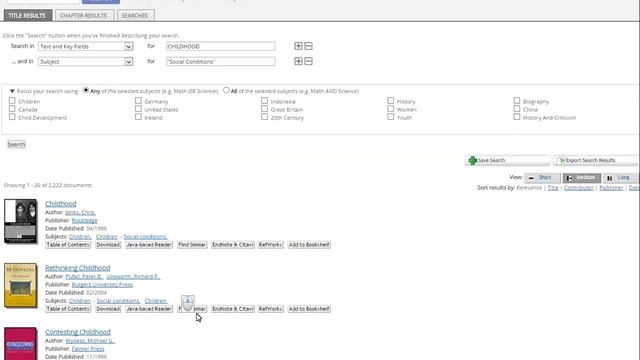Open the Contesting Childhood title link

tap(78, 332)
